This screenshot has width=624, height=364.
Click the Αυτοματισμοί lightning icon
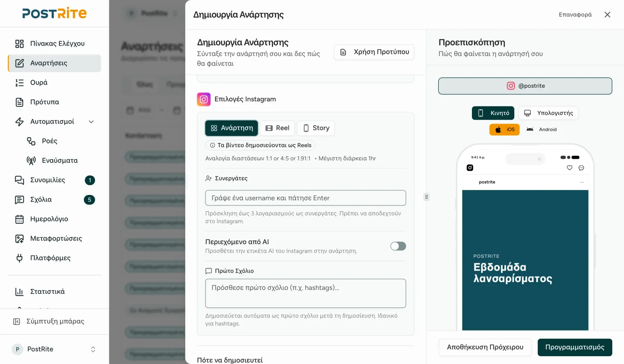(x=19, y=122)
